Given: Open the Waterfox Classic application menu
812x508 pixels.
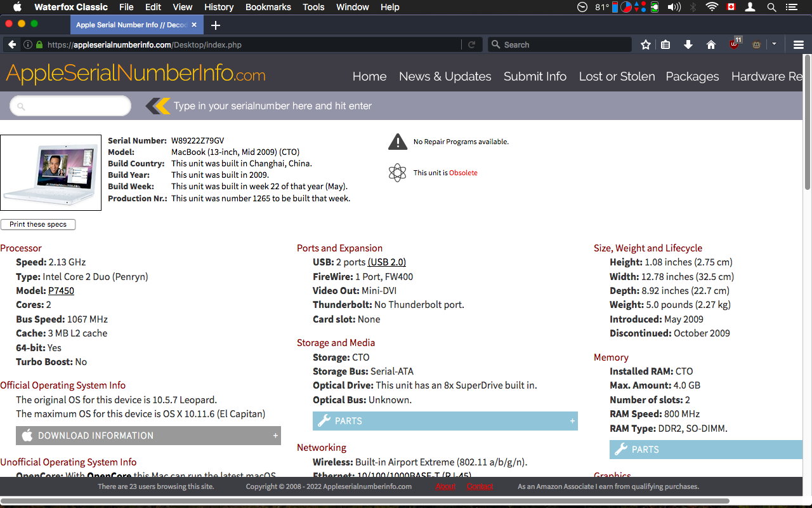Looking at the screenshot, I should pos(71,7).
